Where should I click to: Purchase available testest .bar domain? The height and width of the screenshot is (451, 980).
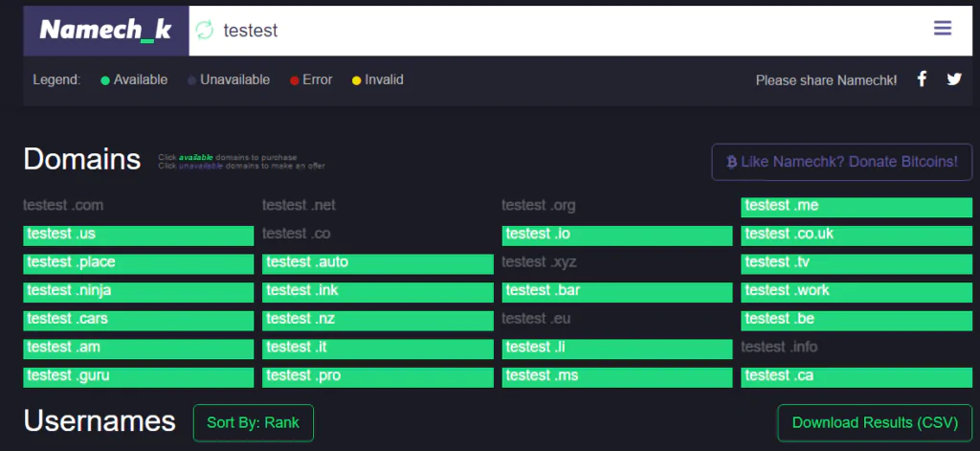617,292
